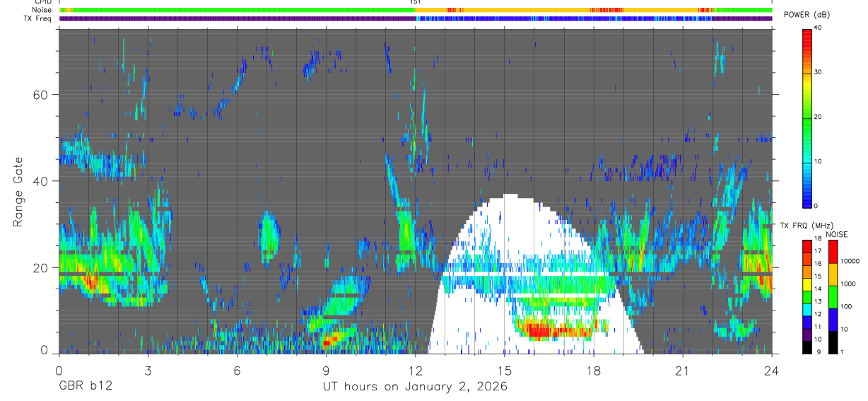Click the 18 label on TX FRQ scale

[x=818, y=238]
